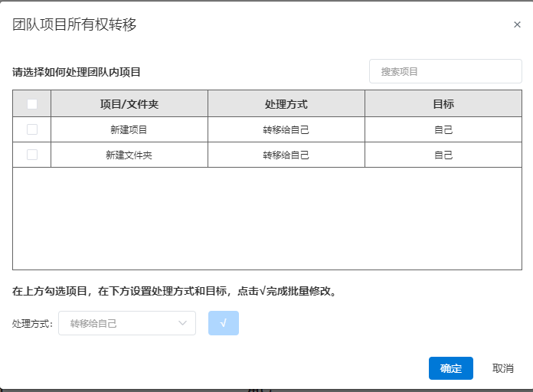Image resolution: width=533 pixels, height=392 pixels.
Task: Toggle the select-all header checkbox
Action: pos(32,104)
